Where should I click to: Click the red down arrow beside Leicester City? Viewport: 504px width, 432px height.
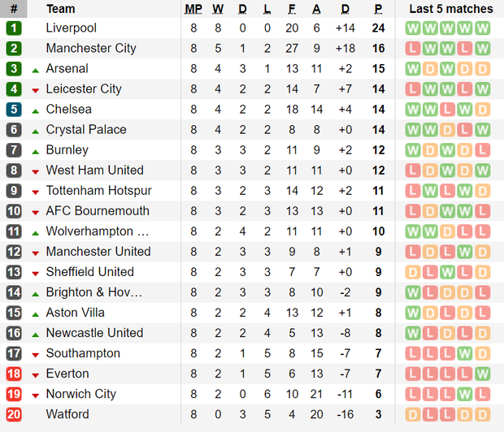point(36,91)
